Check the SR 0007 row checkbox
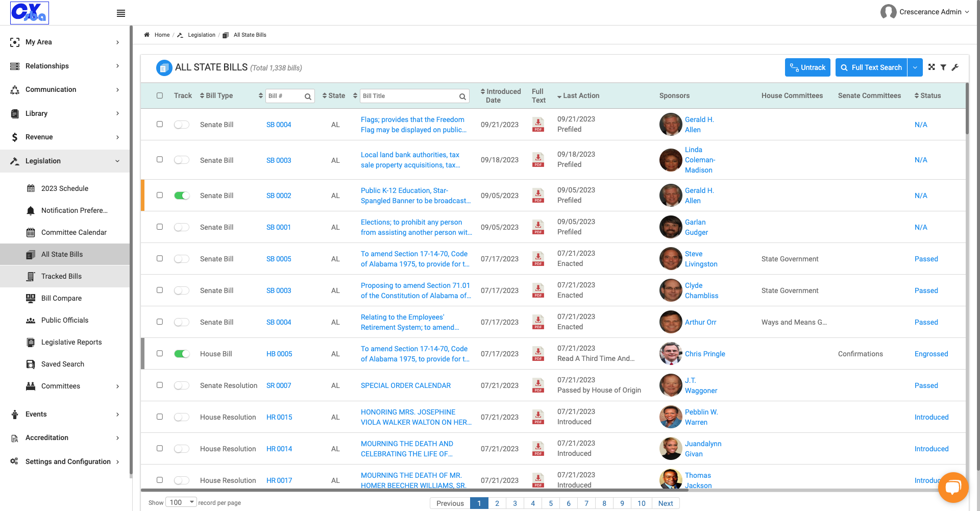Screen dimensions: 980x511 pos(160,385)
